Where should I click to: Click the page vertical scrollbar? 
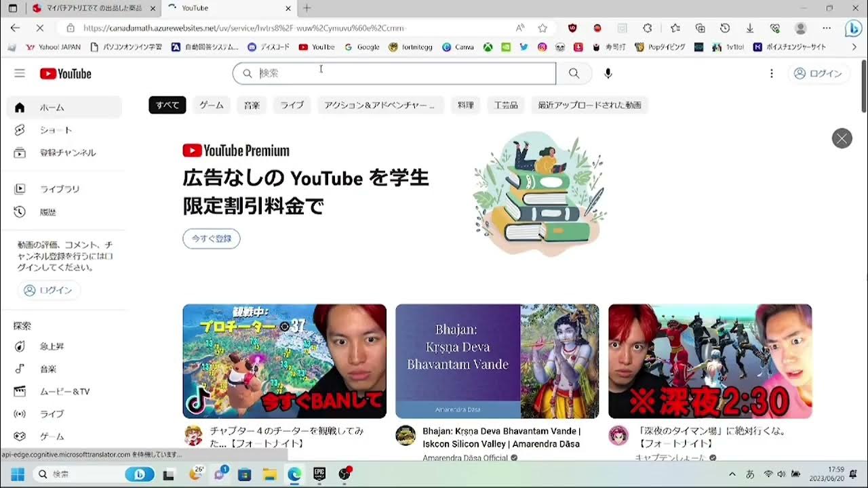(863, 87)
